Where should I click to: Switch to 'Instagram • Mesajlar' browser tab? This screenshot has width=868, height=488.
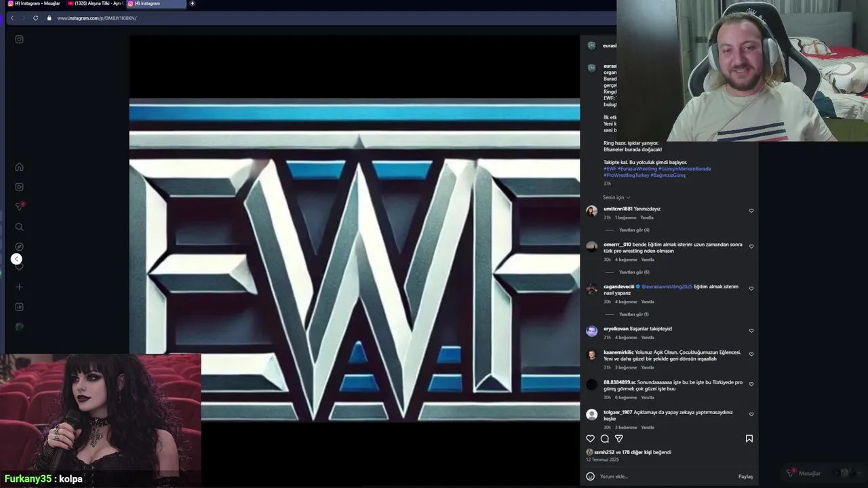pos(33,3)
